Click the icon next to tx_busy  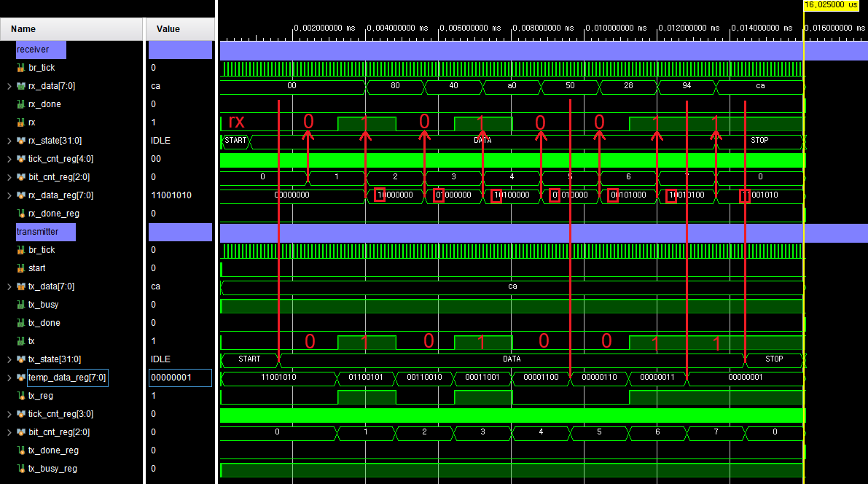click(x=21, y=305)
